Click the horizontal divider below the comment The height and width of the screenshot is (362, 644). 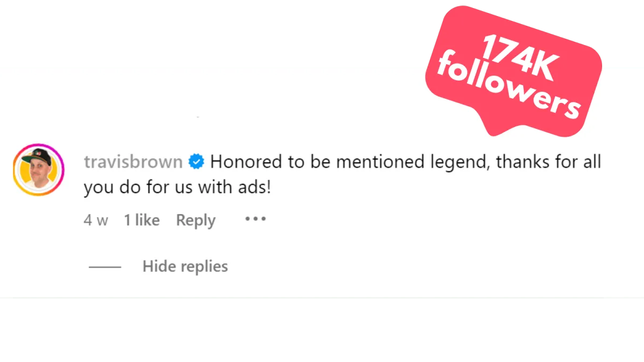click(x=322, y=298)
